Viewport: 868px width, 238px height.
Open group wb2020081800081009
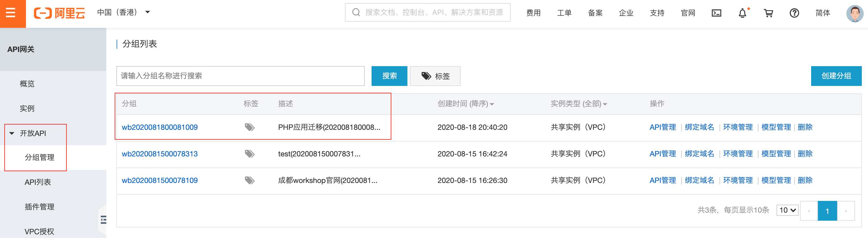coord(160,127)
